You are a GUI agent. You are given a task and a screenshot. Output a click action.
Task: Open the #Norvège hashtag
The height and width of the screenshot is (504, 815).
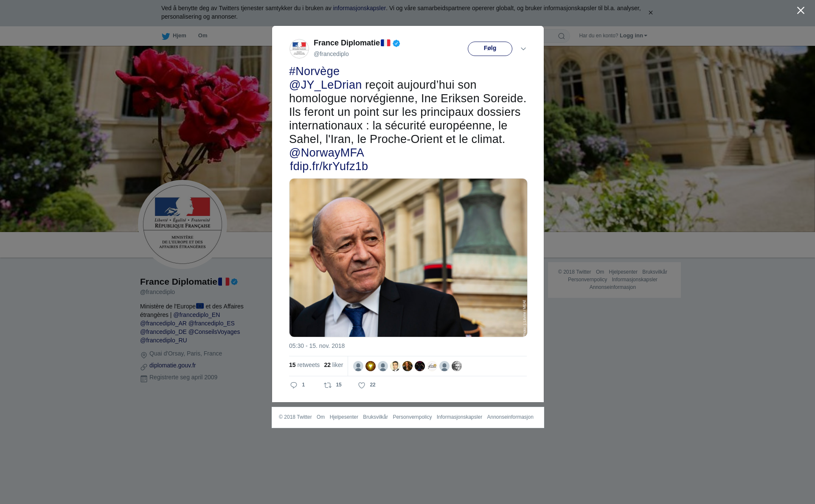[x=314, y=71]
